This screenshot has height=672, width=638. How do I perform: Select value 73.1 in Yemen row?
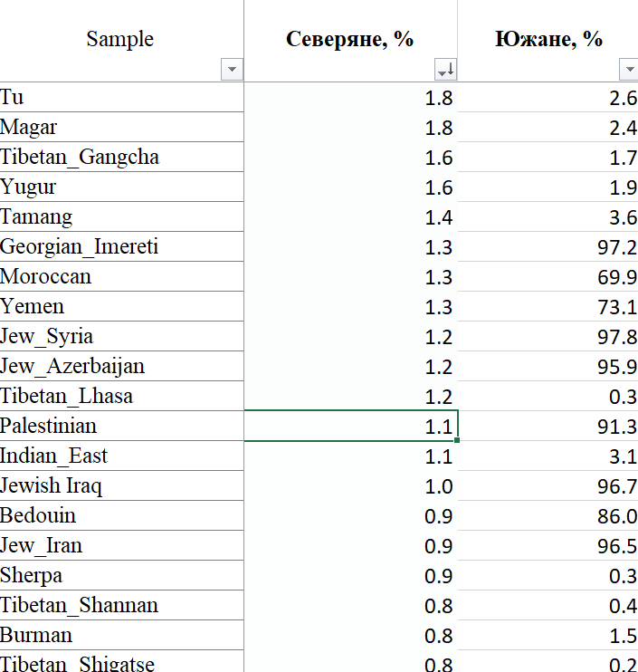coord(548,306)
